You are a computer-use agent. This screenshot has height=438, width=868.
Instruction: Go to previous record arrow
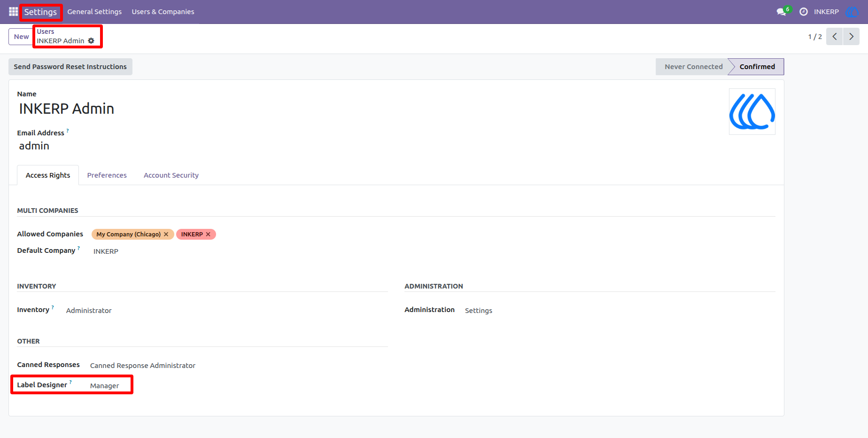pyautogui.click(x=835, y=37)
